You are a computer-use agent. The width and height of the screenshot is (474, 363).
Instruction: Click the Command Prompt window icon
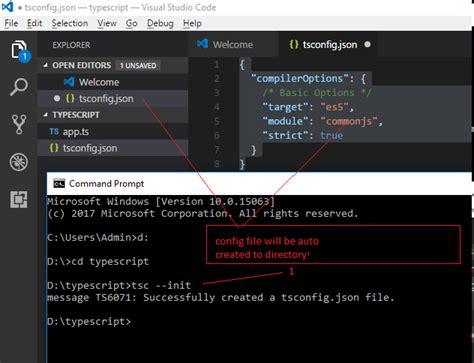(x=59, y=183)
